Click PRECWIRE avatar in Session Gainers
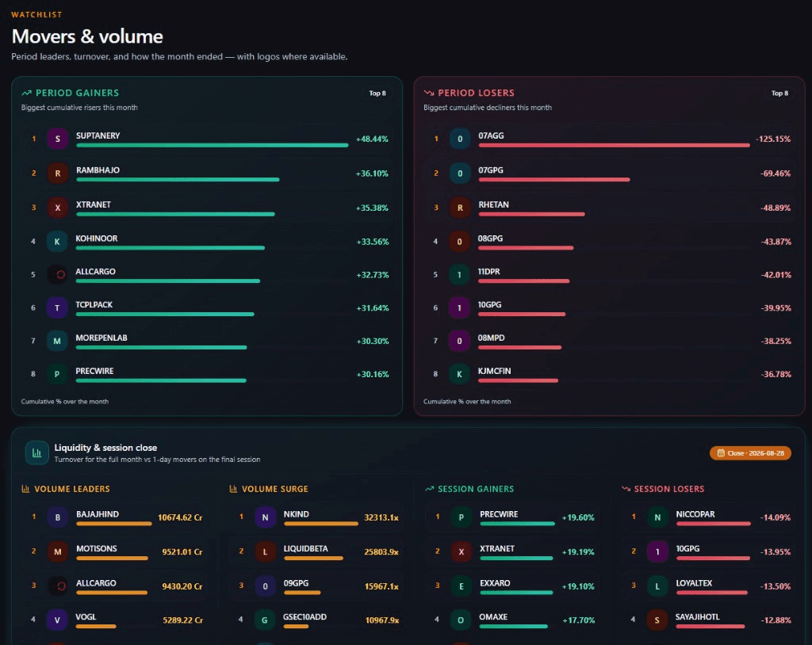This screenshot has height=645, width=812. click(x=462, y=517)
